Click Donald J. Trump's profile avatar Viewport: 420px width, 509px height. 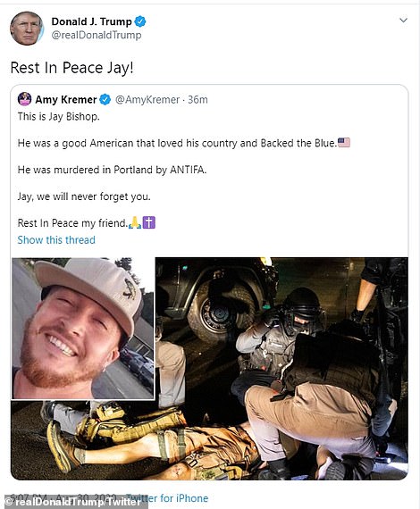click(x=27, y=29)
